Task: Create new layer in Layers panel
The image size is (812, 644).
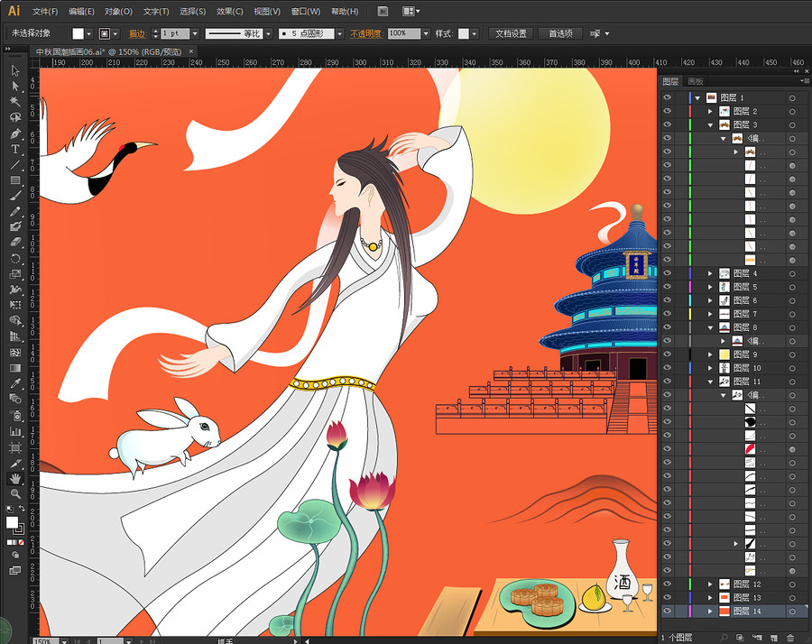Action: [x=774, y=638]
